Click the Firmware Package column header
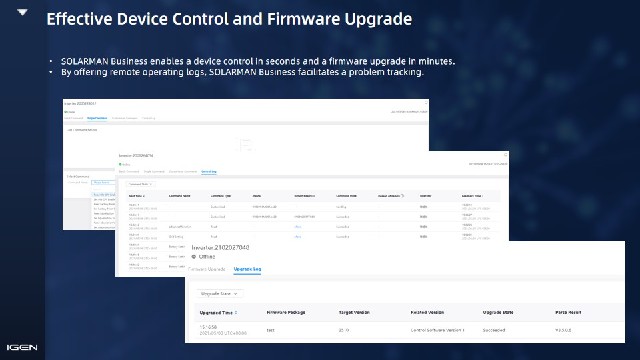This screenshot has width=640, height=360. click(x=286, y=312)
